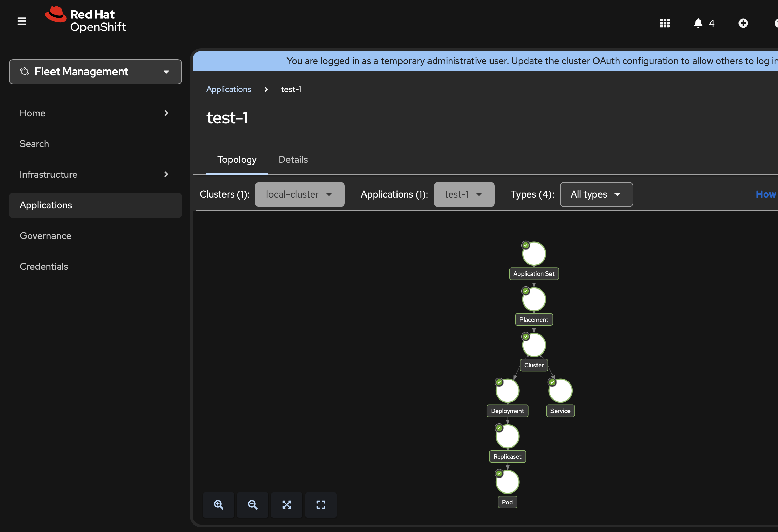Click the zoom out topology button
The image size is (778, 532).
coord(252,505)
